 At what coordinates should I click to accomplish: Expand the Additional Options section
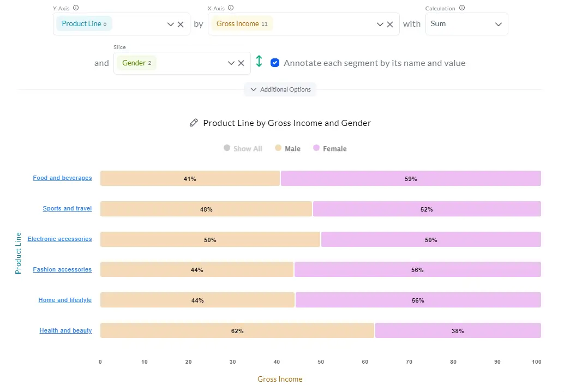pyautogui.click(x=280, y=89)
